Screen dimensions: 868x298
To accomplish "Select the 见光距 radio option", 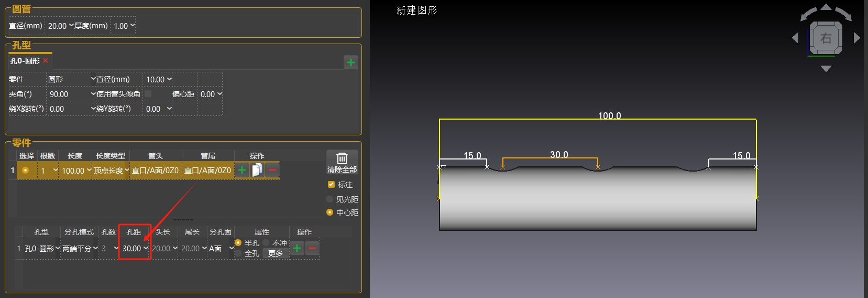I will click(x=329, y=199).
